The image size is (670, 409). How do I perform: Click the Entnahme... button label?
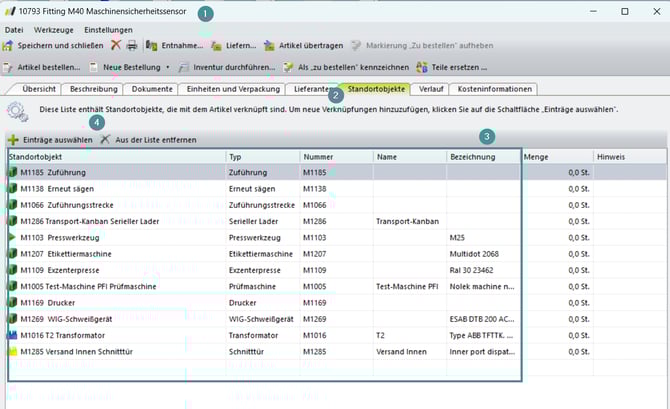(x=182, y=45)
